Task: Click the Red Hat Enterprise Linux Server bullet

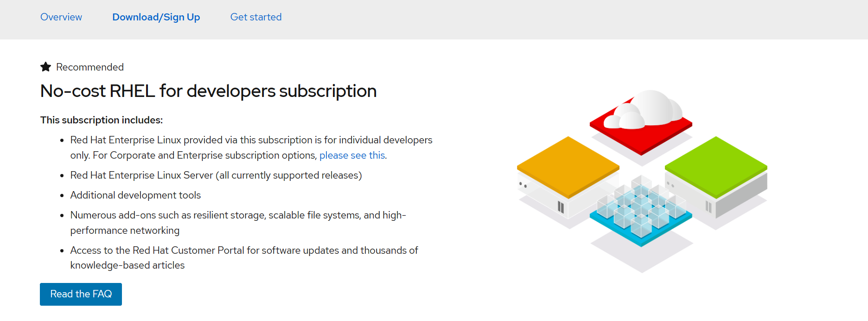Action: 216,175
